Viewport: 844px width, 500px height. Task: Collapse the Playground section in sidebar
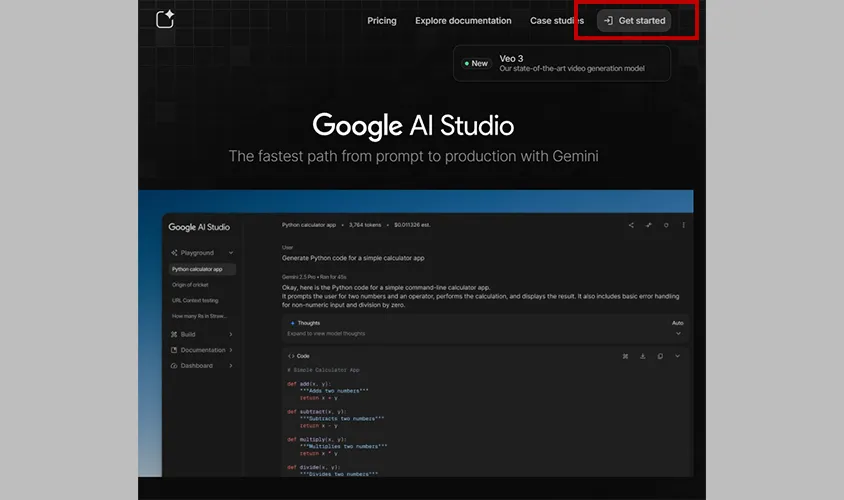(231, 253)
